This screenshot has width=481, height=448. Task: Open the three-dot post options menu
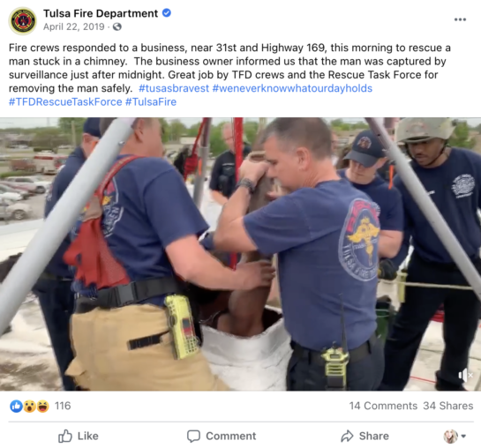[460, 19]
